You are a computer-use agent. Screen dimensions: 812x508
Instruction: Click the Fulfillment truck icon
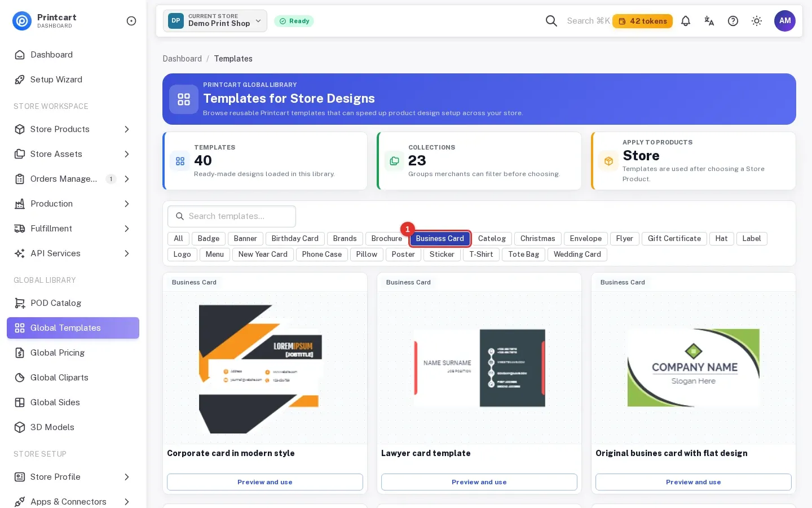20,229
